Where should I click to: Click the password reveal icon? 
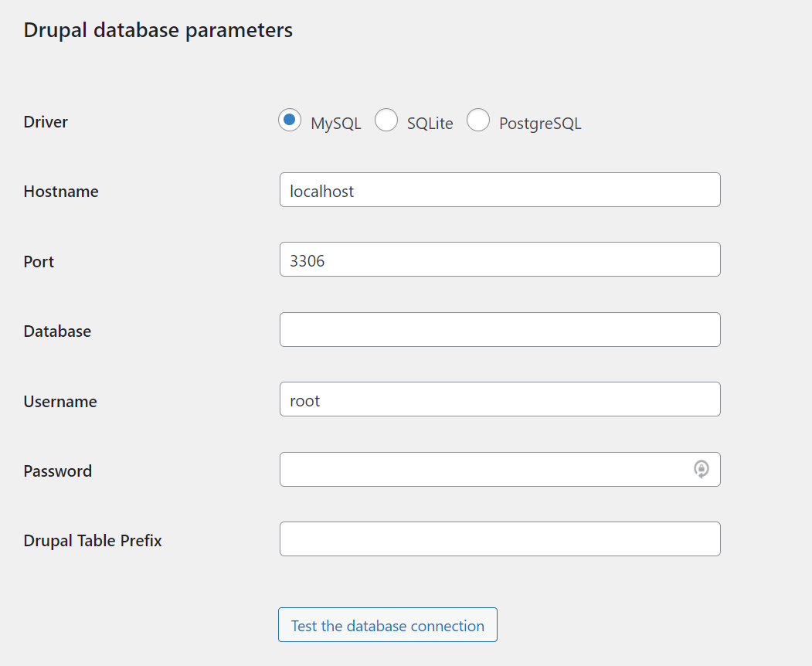tap(702, 470)
